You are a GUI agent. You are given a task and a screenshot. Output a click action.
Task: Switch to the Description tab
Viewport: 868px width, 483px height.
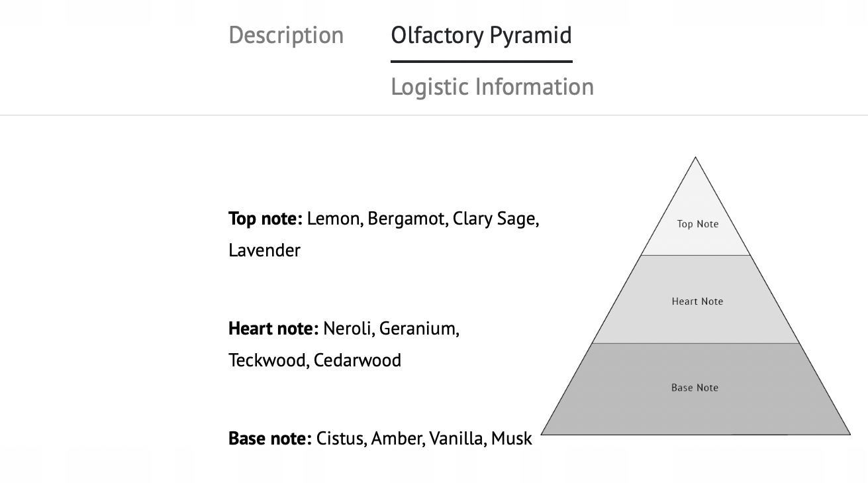coord(286,35)
